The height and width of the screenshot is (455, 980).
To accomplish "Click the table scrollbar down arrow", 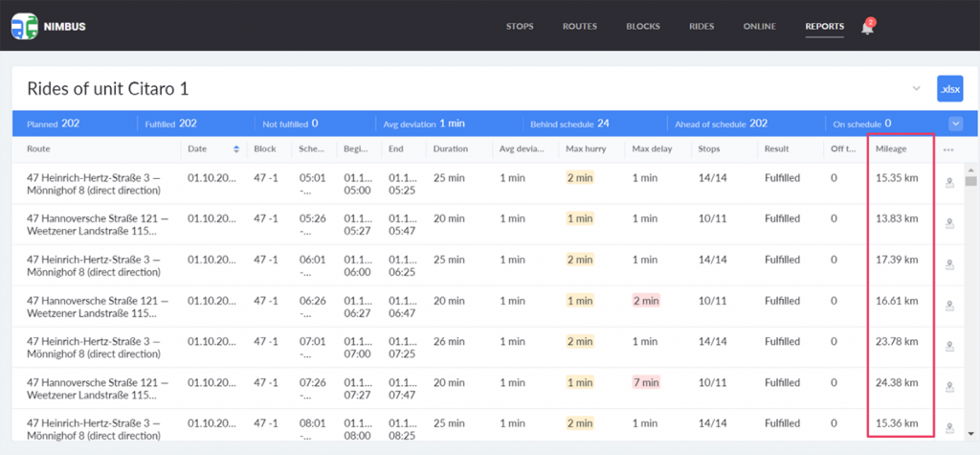I will [970, 433].
